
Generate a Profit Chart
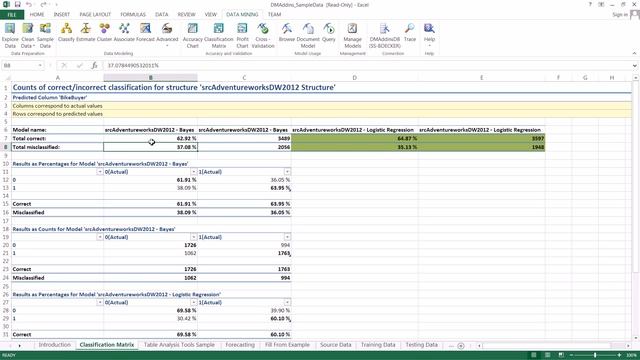point(242,36)
